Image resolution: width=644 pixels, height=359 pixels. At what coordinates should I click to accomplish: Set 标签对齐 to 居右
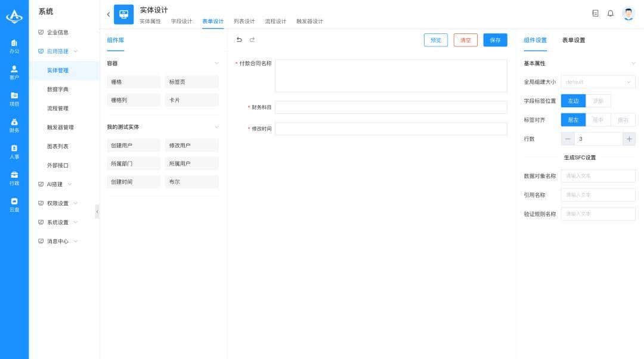(624, 120)
